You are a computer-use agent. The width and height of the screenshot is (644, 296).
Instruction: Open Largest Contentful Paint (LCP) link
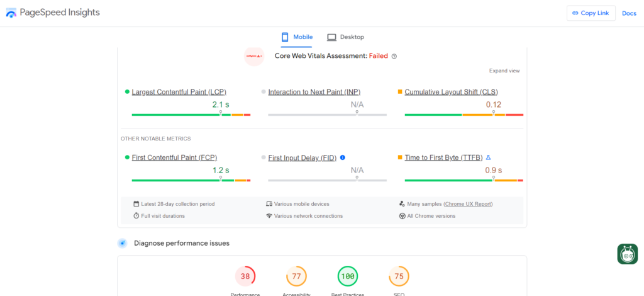(x=179, y=92)
